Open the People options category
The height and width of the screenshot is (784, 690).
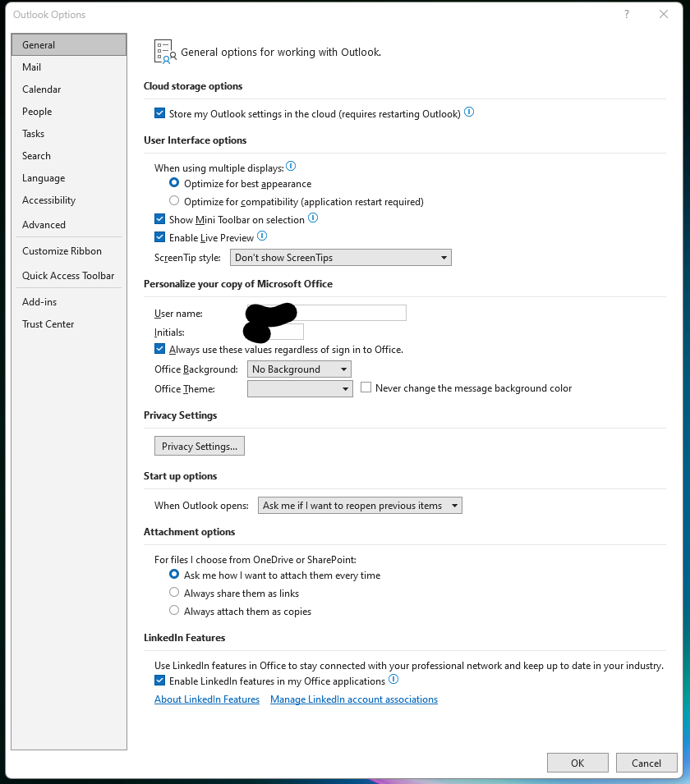69,112
